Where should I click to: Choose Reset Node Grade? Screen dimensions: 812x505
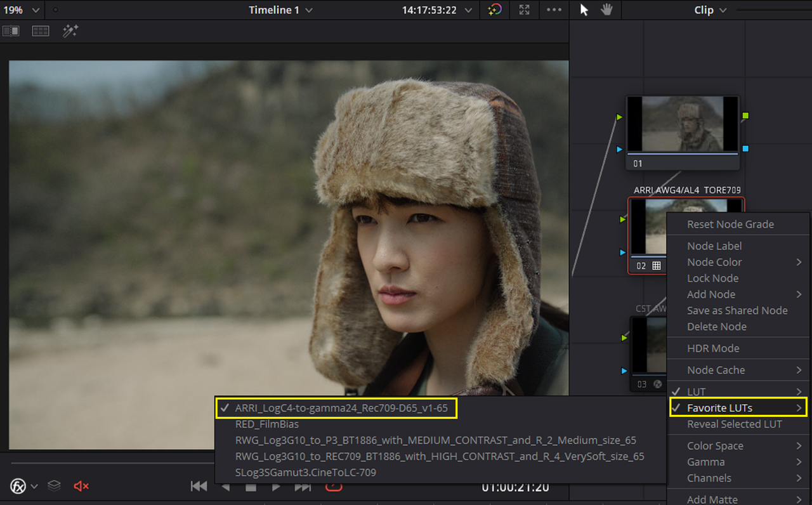point(738,224)
